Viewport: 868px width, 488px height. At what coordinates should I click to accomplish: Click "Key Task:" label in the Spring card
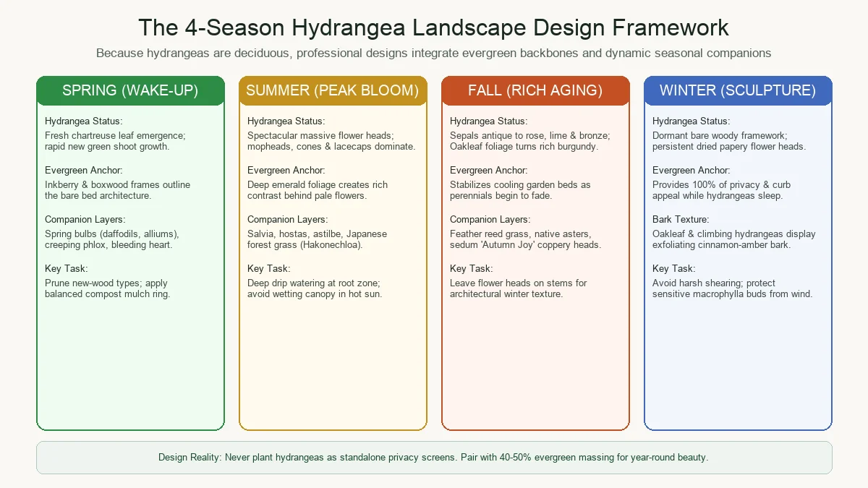(66, 269)
